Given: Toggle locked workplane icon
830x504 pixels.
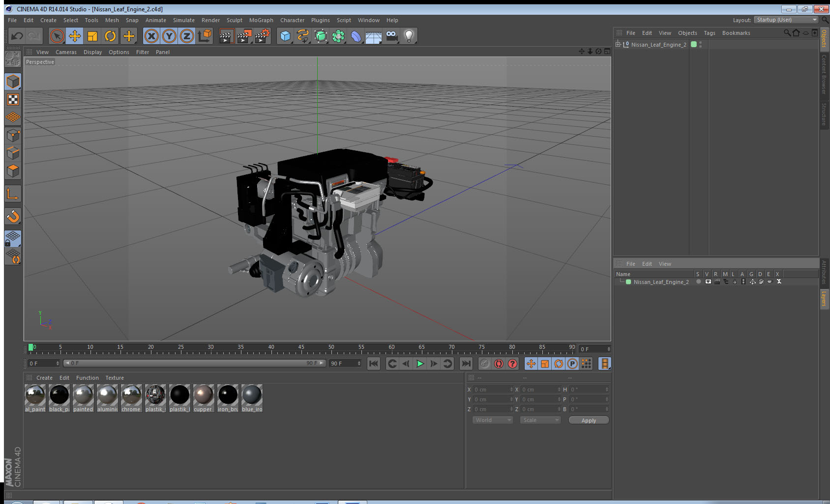Looking at the screenshot, I should point(13,239).
